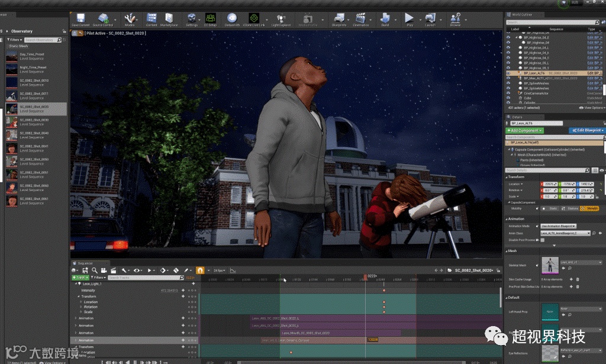Viewport: 606px width, 364px height.
Task: Toggle visibility of CineCameraActor in World Outliner
Action: (x=508, y=93)
